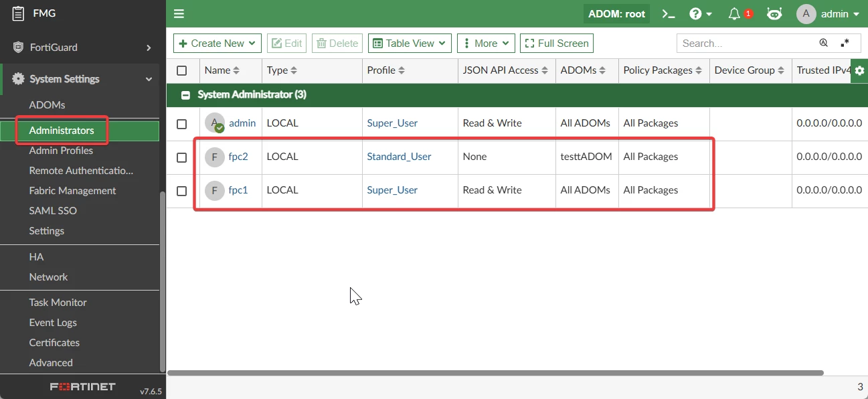Screen dimensions: 868x399
Task: Open the Create New dropdown
Action: pyautogui.click(x=218, y=43)
